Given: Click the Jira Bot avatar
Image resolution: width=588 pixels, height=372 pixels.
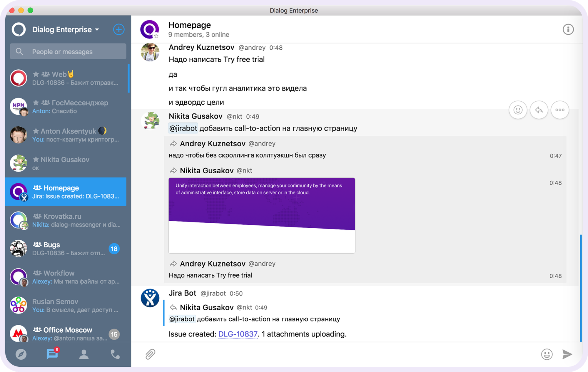Looking at the screenshot, I should pos(150,298).
